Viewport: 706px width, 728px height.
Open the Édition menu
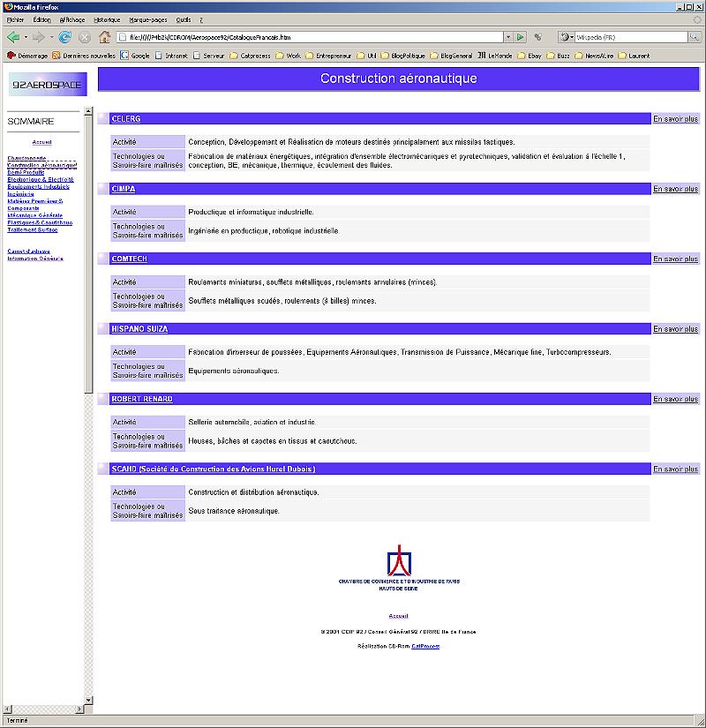coord(41,20)
